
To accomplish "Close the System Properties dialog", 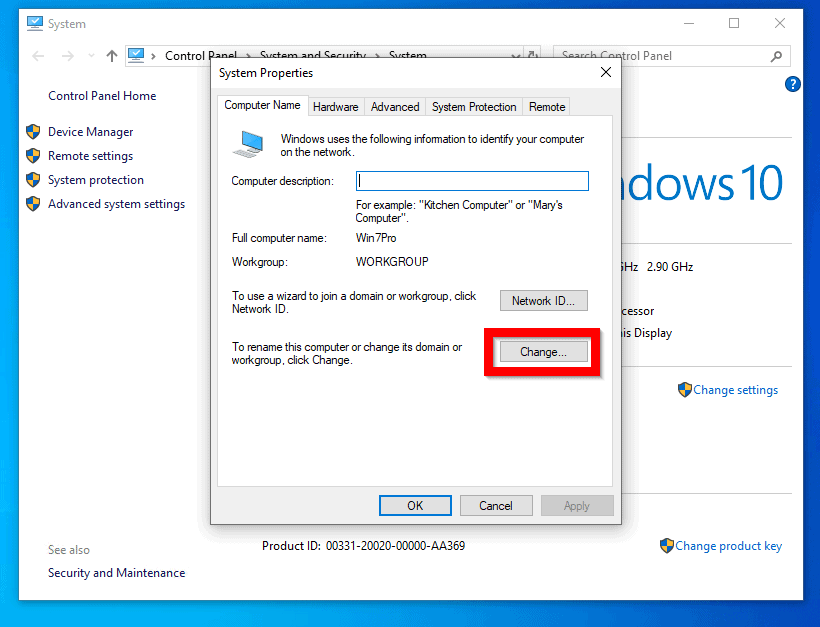I will pos(606,72).
